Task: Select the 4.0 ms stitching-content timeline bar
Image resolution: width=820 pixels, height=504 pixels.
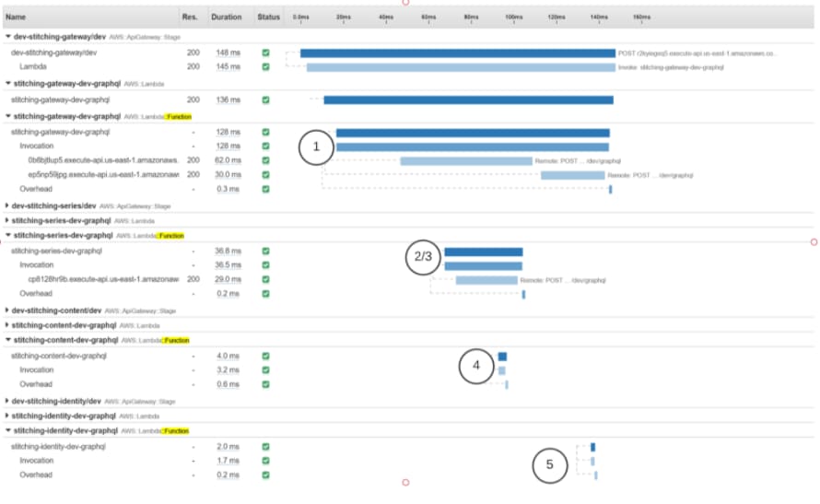Action: 502,357
